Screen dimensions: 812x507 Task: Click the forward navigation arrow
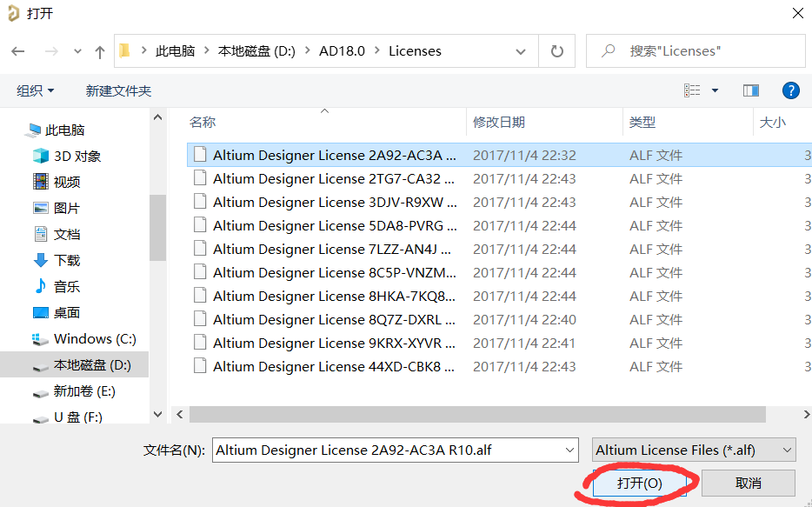(51, 51)
